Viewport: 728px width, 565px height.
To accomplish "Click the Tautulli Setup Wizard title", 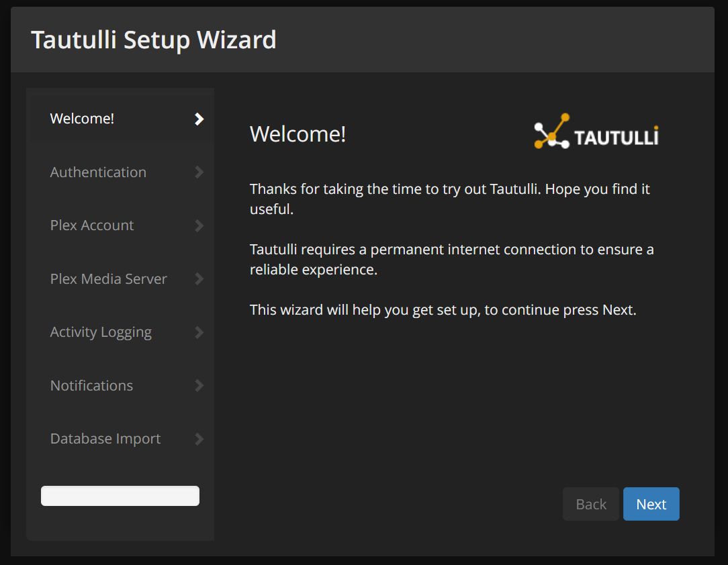I will [x=154, y=40].
